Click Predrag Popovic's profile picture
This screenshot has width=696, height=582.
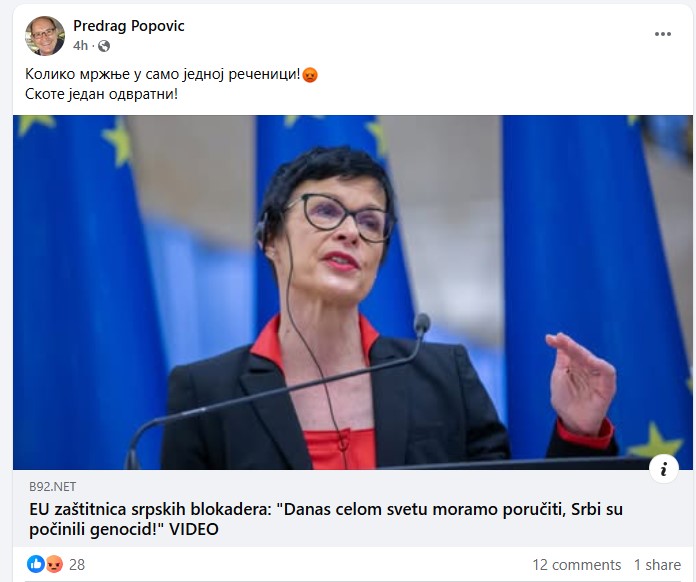click(x=45, y=36)
